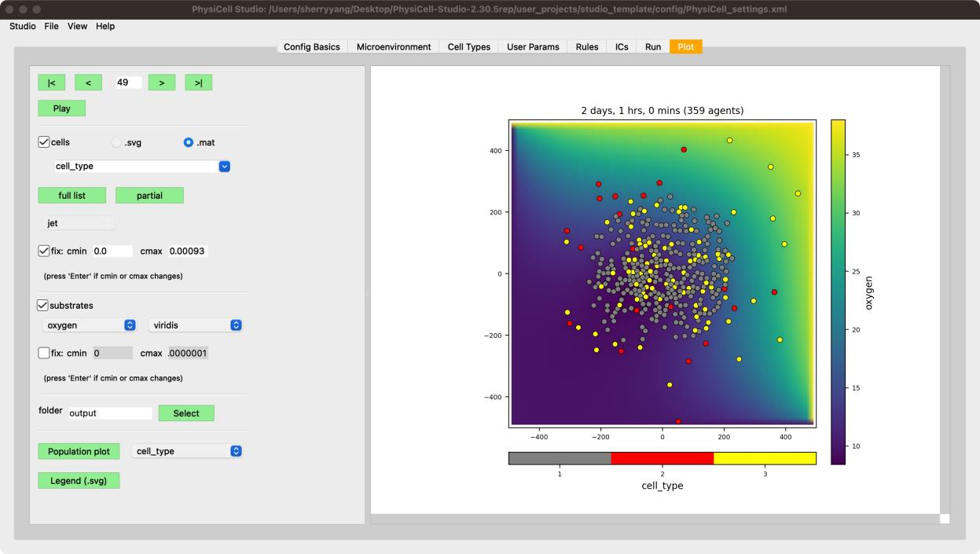
Task: Uncheck the cells checkbox
Action: [x=44, y=142]
